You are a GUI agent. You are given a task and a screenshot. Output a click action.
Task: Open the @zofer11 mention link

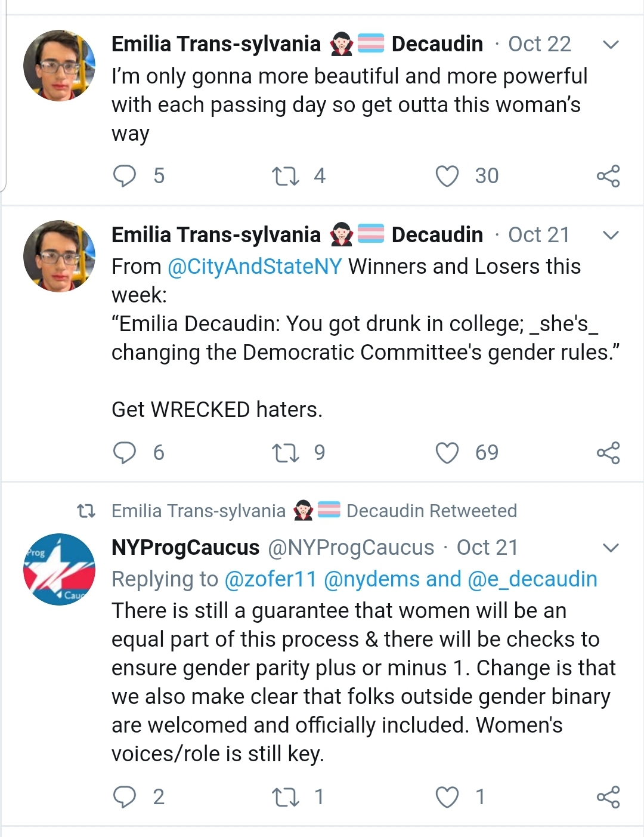pyautogui.click(x=270, y=579)
